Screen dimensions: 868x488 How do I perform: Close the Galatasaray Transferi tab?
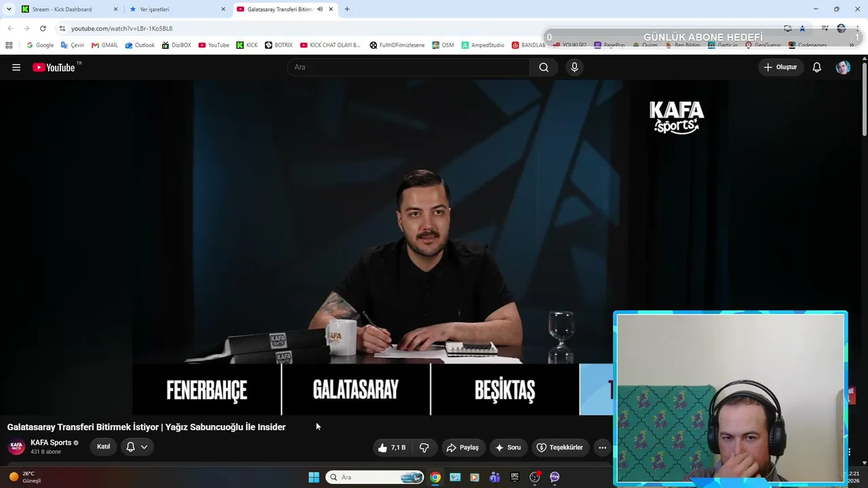[x=331, y=9]
